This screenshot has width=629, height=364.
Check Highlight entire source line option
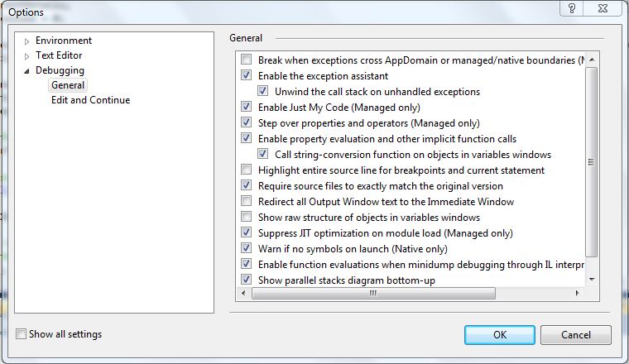coord(247,169)
